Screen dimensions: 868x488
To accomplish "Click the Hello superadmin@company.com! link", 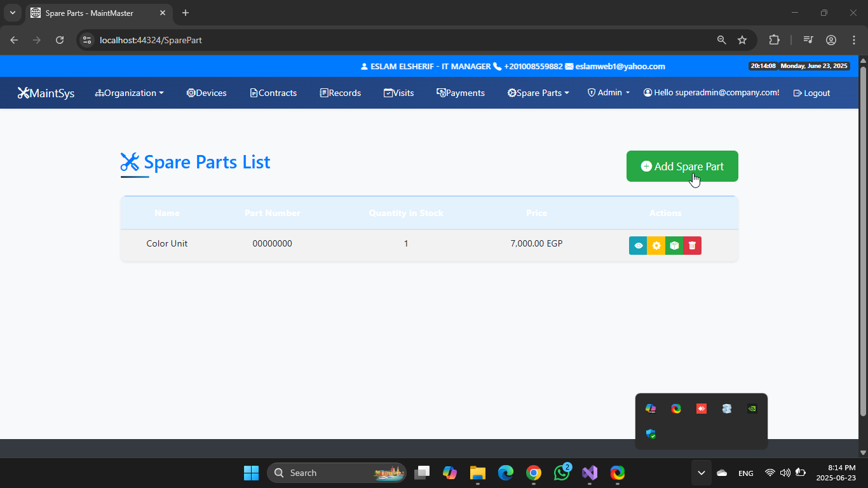I will tap(712, 93).
